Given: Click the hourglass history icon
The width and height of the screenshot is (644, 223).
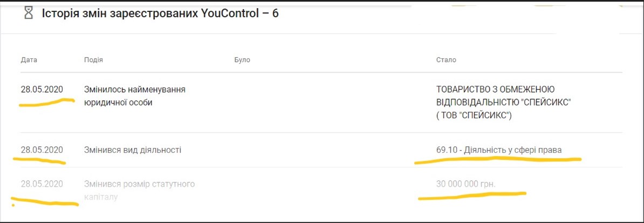Looking at the screenshot, I should tap(29, 14).
